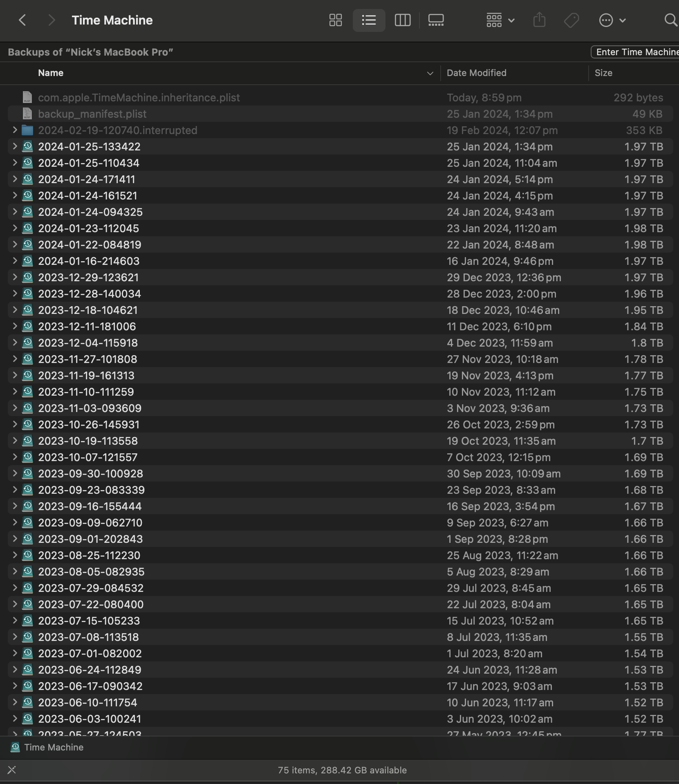Expand backup 2023-09-01-202843
Screen dimensions: 679x784
click(x=15, y=539)
